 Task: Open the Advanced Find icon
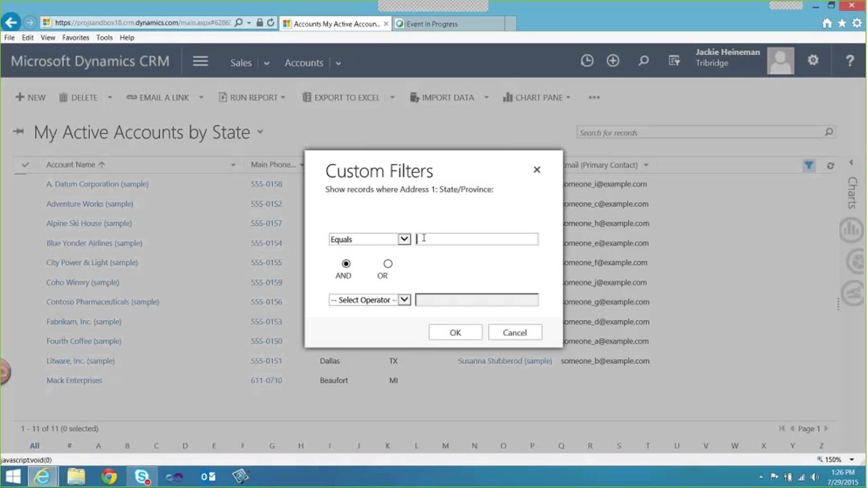pyautogui.click(x=674, y=61)
